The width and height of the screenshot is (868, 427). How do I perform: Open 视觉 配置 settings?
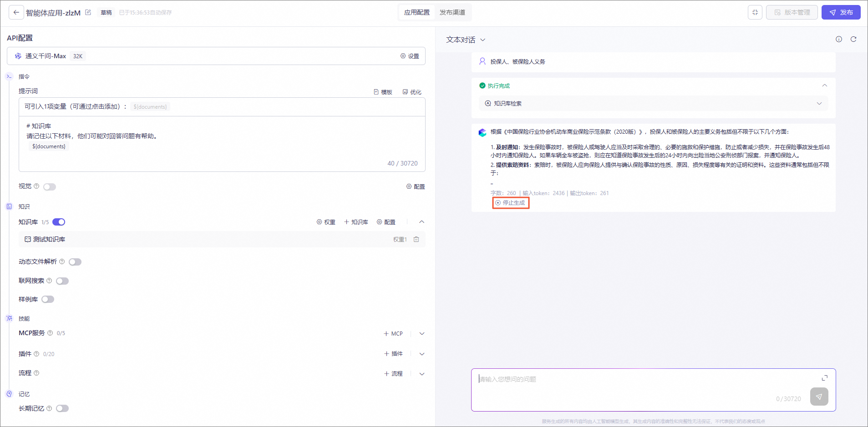(x=416, y=186)
